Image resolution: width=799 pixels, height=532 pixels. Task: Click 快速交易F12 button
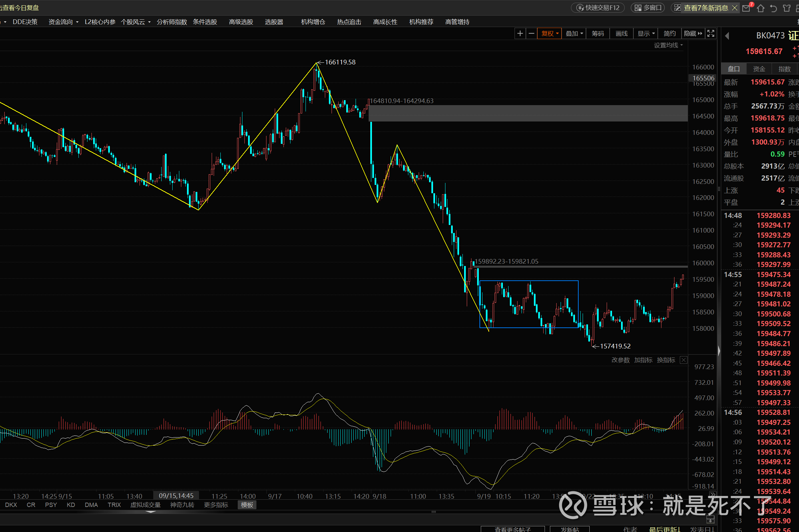[598, 8]
